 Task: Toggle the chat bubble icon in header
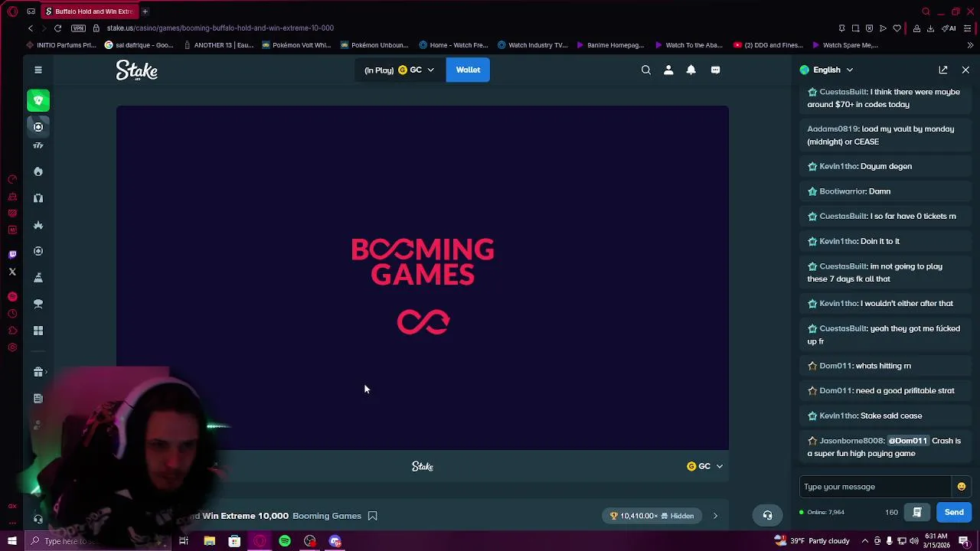[x=715, y=70]
